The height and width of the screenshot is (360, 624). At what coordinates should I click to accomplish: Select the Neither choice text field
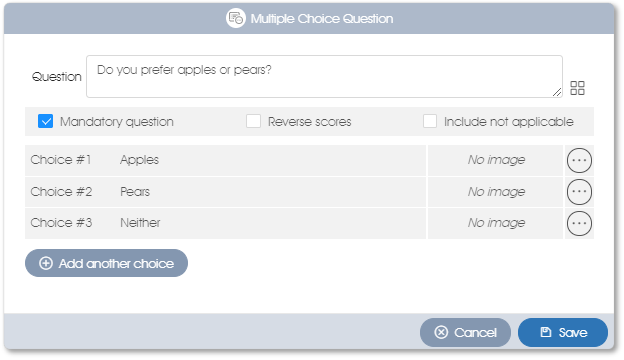point(271,223)
